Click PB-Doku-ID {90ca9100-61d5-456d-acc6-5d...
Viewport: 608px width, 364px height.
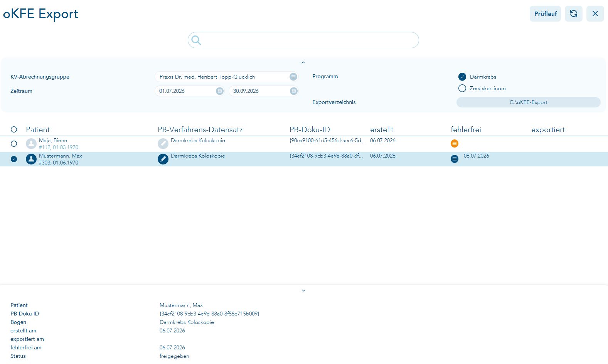327,140
